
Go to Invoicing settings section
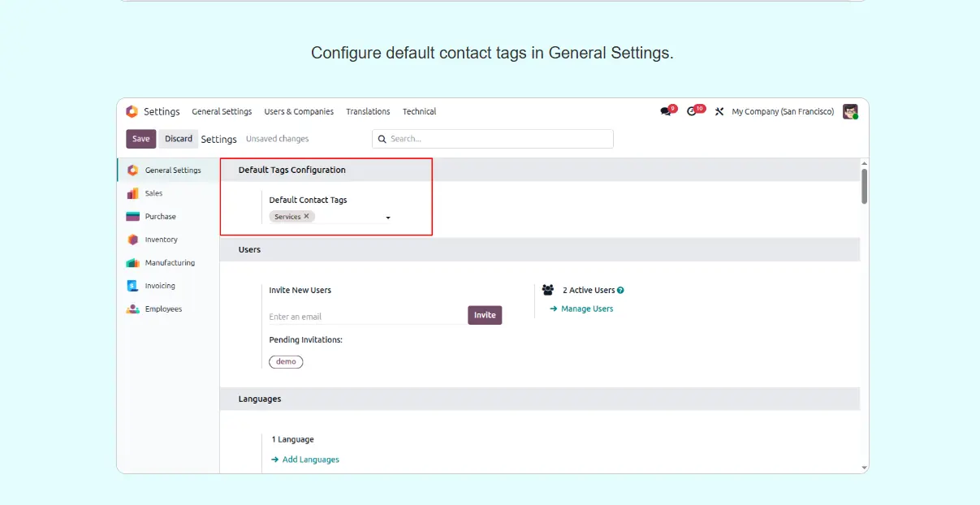pos(159,286)
